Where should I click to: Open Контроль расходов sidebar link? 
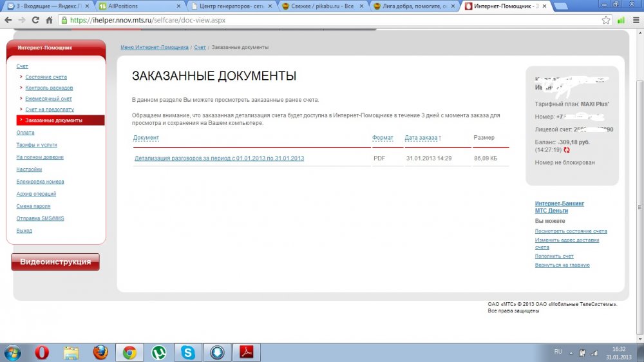point(49,88)
